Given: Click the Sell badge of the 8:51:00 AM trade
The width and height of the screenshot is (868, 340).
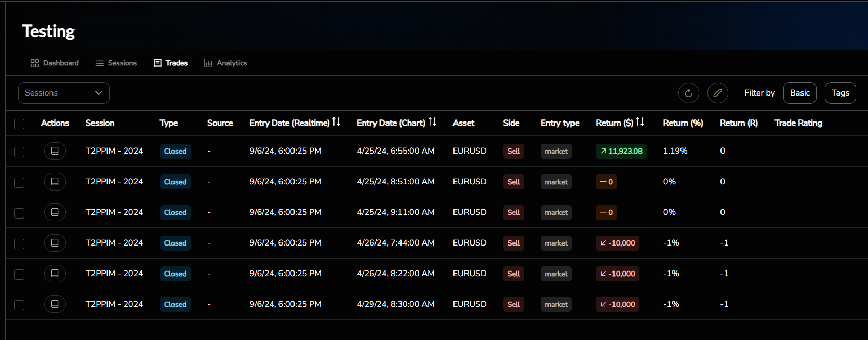Looking at the screenshot, I should tap(514, 182).
